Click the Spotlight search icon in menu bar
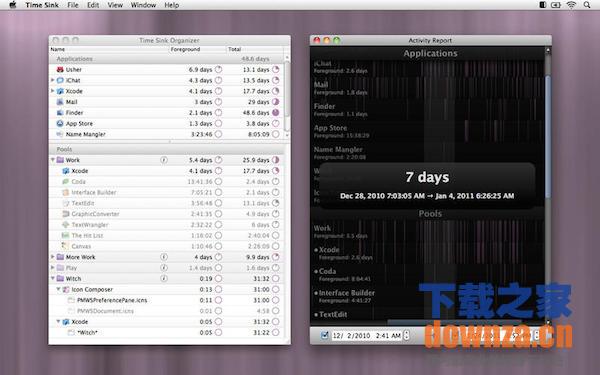This screenshot has width=600, height=375. point(587,5)
